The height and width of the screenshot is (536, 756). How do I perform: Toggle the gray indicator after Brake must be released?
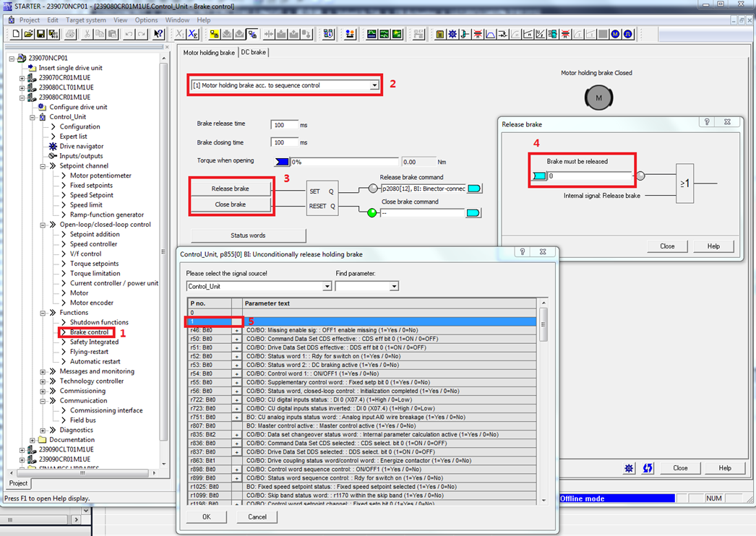click(x=641, y=176)
